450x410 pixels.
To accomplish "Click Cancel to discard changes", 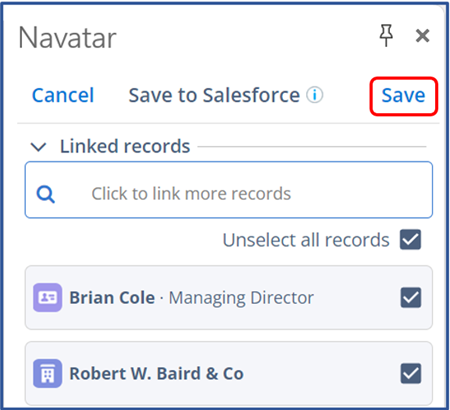I will [x=63, y=95].
